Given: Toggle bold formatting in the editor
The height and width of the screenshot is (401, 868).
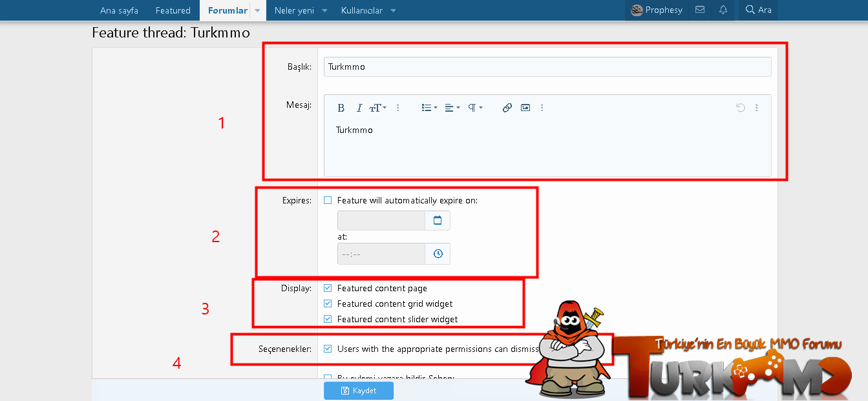Looking at the screenshot, I should (x=341, y=108).
